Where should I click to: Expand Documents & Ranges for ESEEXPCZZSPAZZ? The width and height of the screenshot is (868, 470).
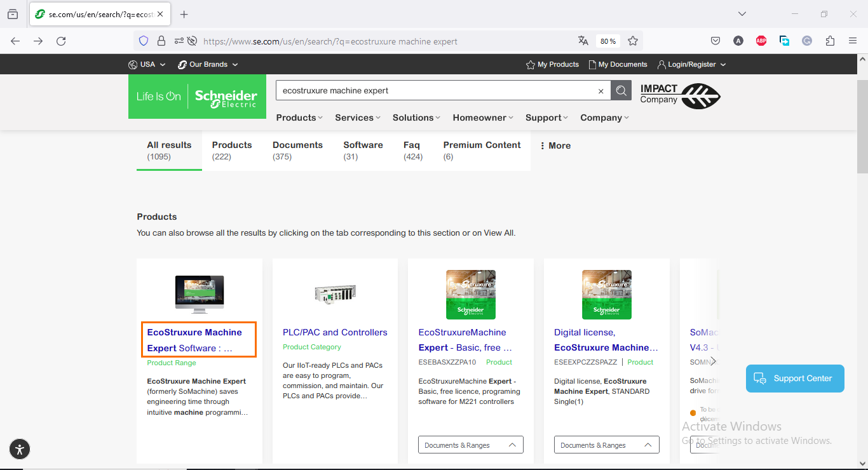point(607,445)
